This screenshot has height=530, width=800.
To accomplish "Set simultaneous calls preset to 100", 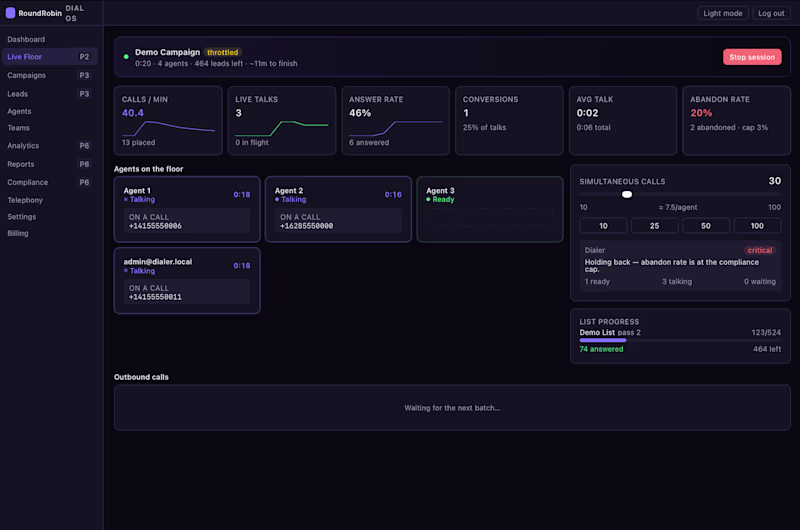I will pos(757,225).
